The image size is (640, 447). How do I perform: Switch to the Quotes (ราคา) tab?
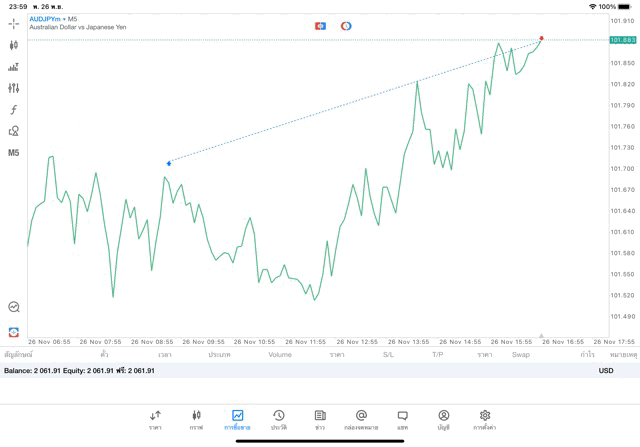[155, 419]
